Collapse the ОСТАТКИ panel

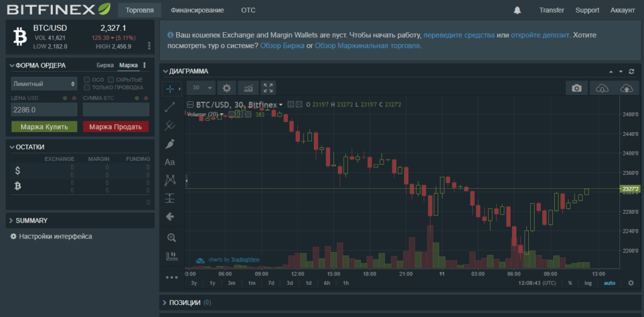click(11, 147)
